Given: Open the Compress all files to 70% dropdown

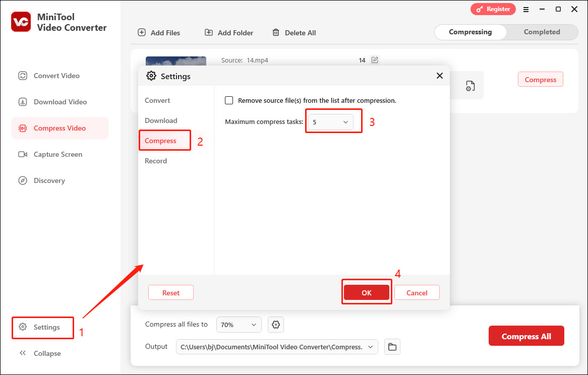Looking at the screenshot, I should pyautogui.click(x=239, y=325).
